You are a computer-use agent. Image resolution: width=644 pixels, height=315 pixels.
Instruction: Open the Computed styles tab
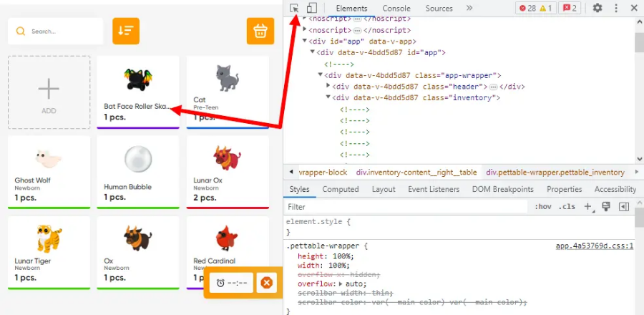341,189
